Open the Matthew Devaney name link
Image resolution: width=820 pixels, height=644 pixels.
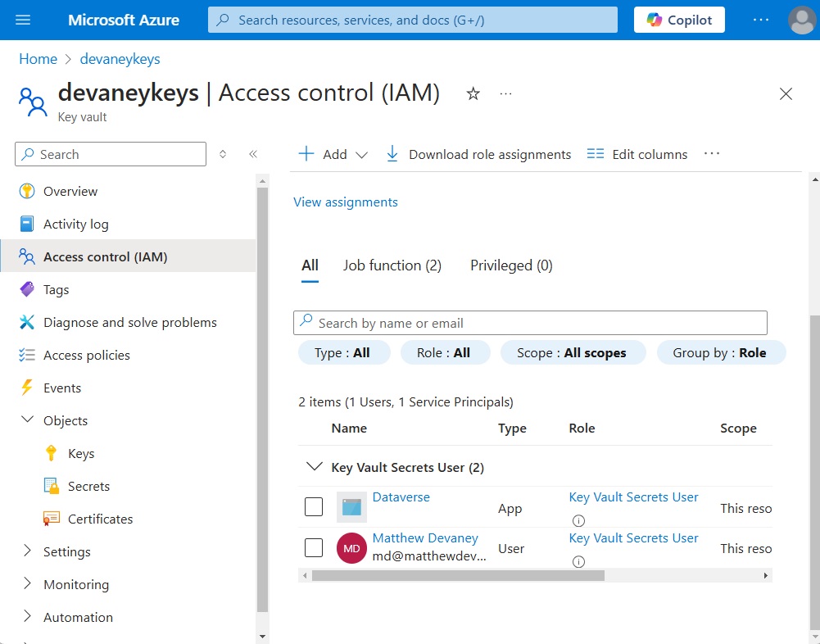coord(425,537)
